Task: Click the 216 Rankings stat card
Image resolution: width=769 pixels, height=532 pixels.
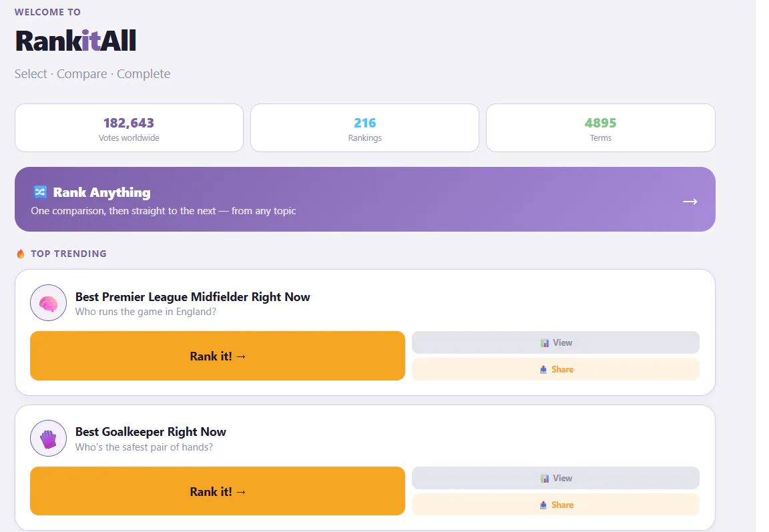Action: (x=365, y=128)
